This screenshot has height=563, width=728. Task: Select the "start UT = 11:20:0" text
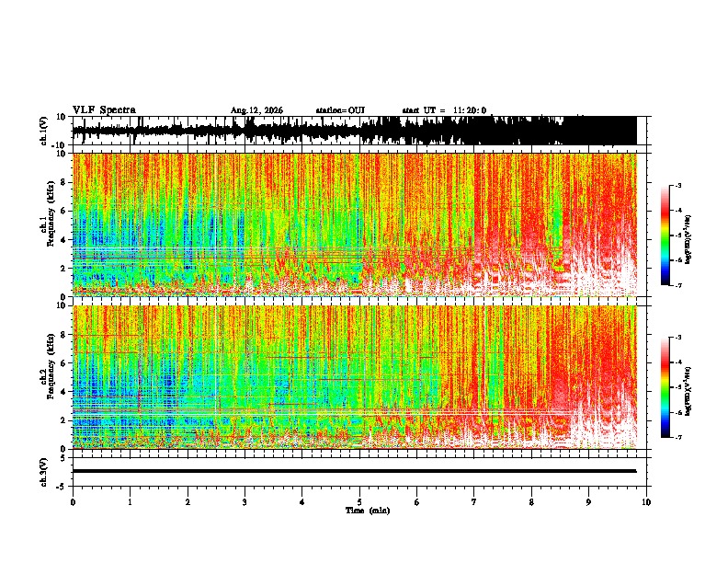tap(444, 110)
